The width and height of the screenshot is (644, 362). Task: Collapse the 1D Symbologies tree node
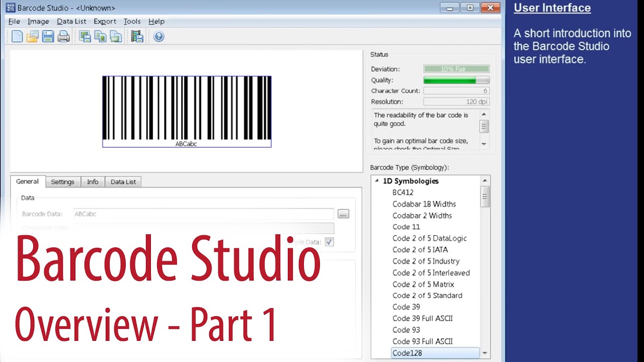377,180
